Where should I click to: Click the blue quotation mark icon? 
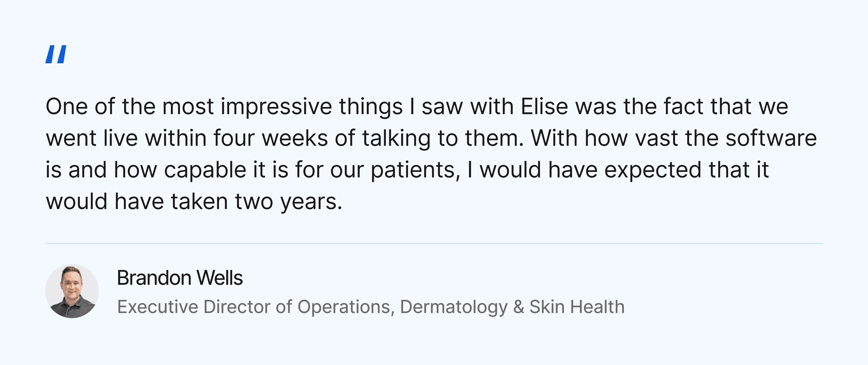click(56, 54)
